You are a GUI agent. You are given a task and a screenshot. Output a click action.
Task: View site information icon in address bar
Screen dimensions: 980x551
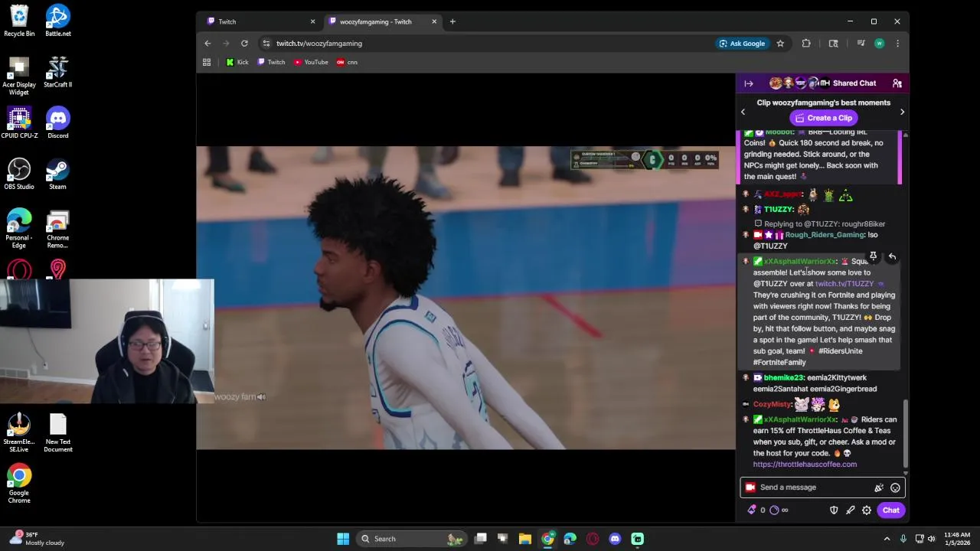266,44
